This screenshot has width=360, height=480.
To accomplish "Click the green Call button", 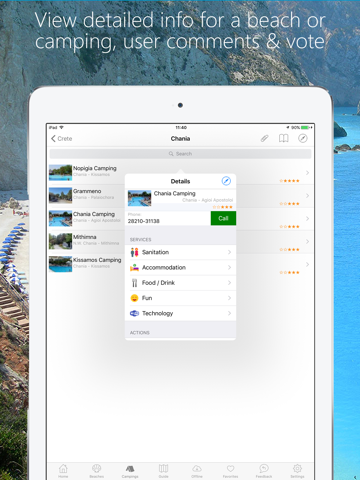I will coord(223,218).
